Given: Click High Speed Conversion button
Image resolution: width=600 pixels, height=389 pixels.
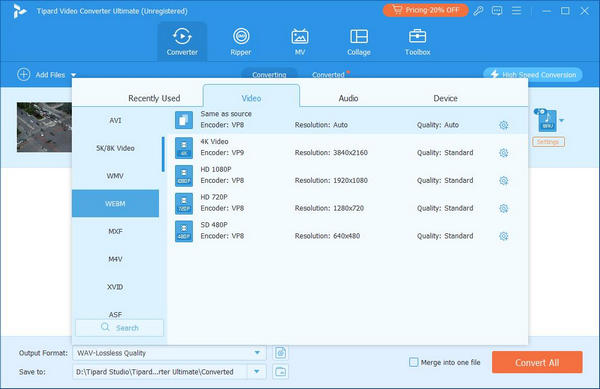Looking at the screenshot, I should 533,75.
